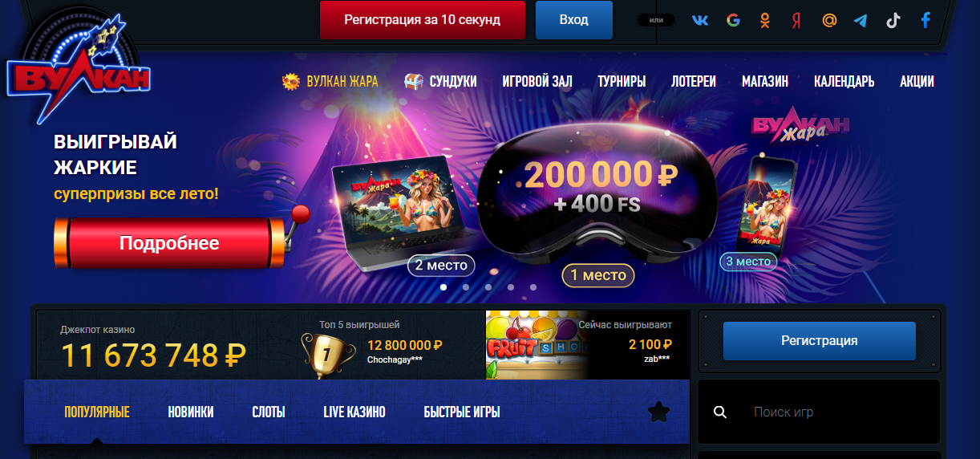Log in via the Telegram icon

pos(861,20)
